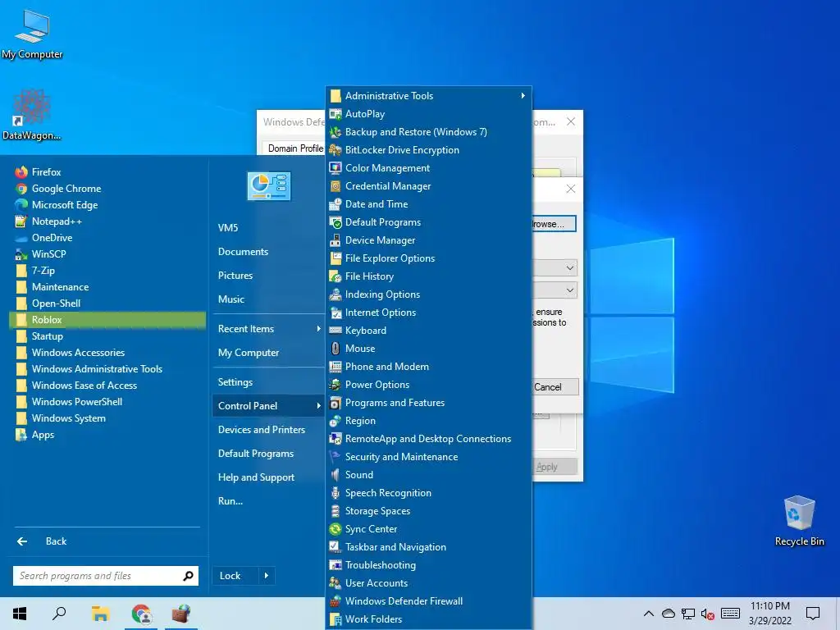
Task: Open Roblox folder in programs list
Action: click(107, 320)
